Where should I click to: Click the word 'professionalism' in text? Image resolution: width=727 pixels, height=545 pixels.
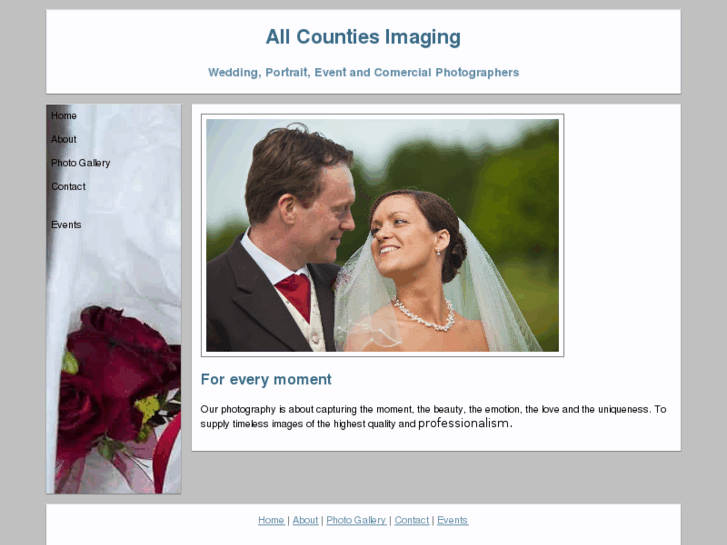tap(464, 423)
